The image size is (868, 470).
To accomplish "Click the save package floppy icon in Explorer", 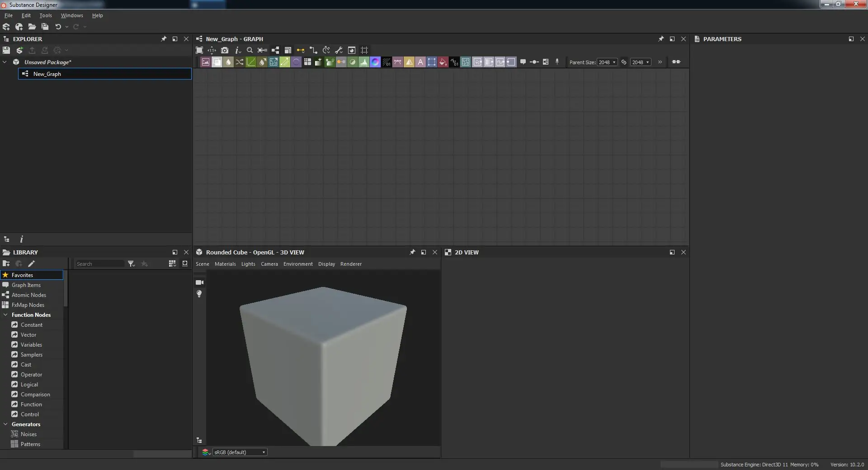I will coord(6,50).
